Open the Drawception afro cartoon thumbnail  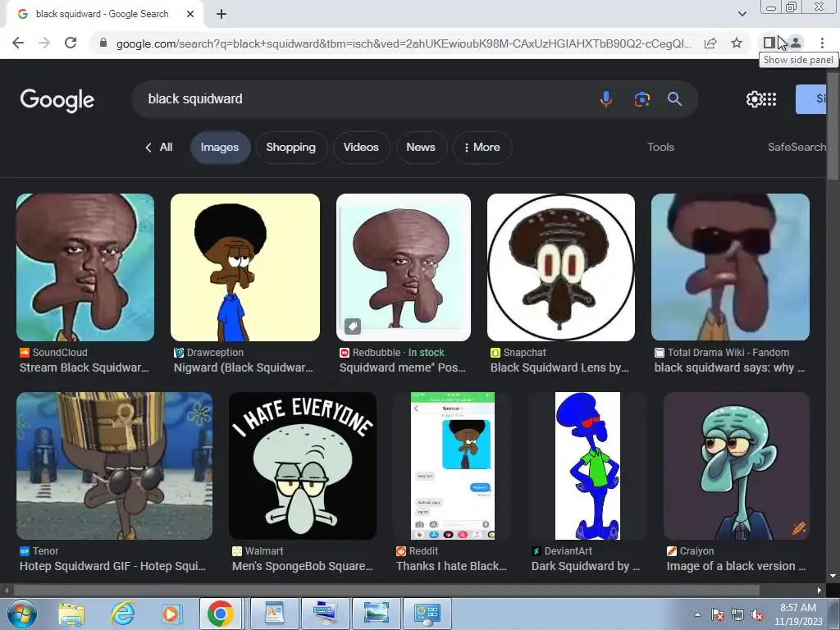[245, 267]
